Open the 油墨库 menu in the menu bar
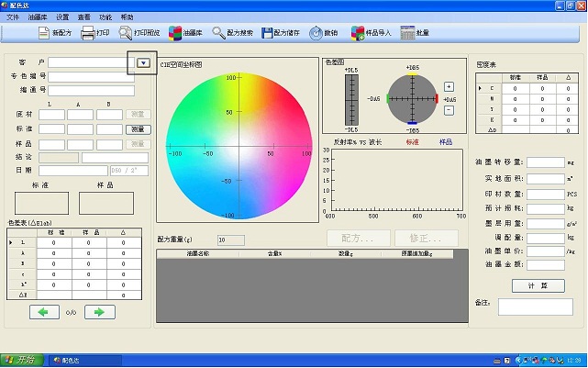 tap(38, 17)
